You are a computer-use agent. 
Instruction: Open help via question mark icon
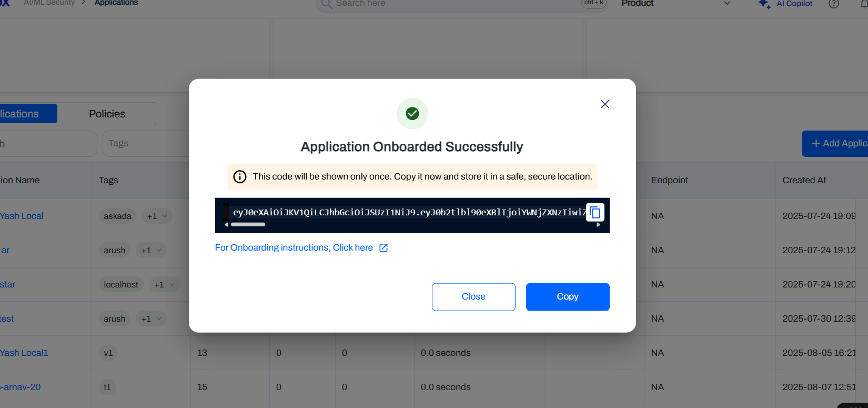834,4
